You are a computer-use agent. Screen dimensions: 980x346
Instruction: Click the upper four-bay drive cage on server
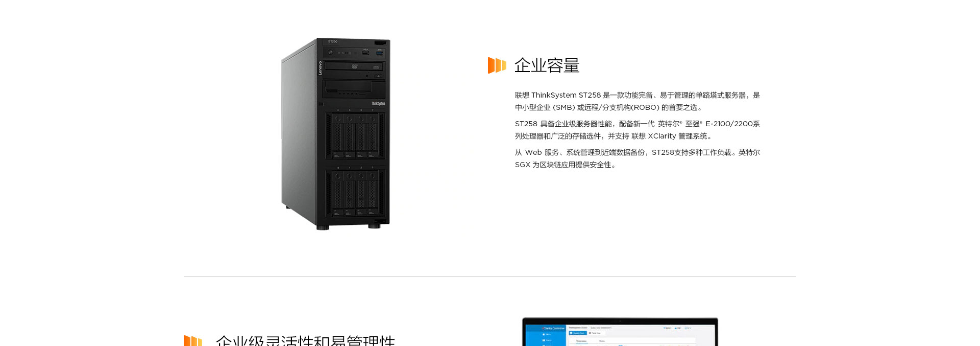(355, 135)
